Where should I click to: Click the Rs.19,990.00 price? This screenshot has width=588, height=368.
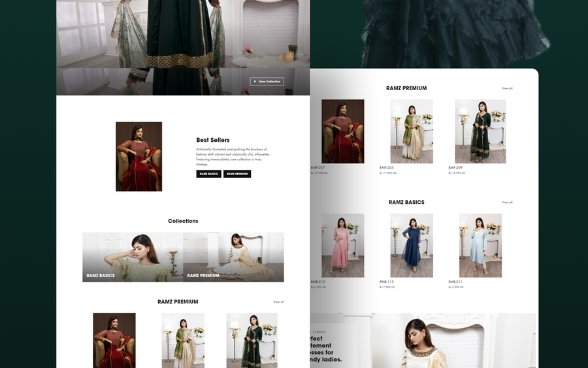pyautogui.click(x=319, y=173)
